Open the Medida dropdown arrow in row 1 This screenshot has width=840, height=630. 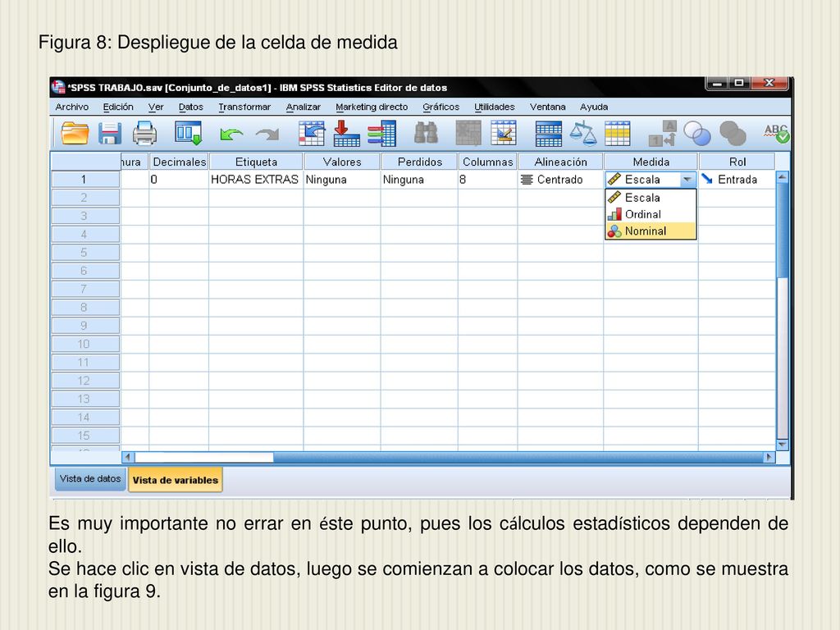click(x=687, y=180)
